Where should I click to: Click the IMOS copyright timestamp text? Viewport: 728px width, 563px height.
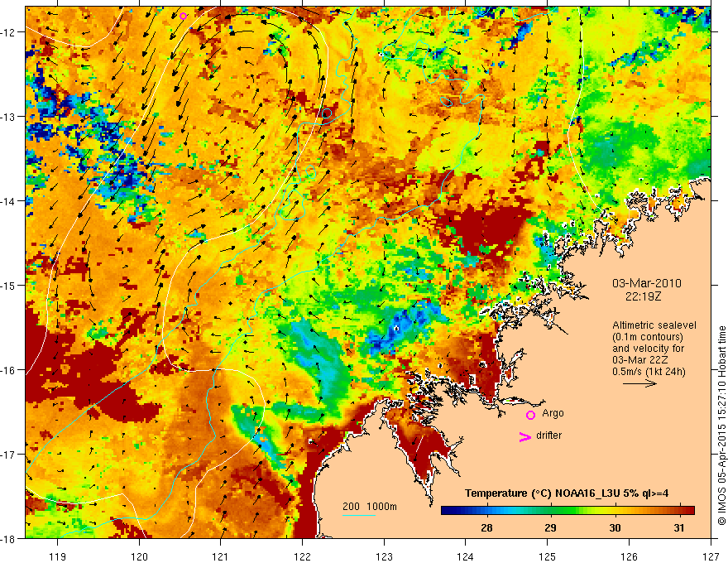pyautogui.click(x=721, y=426)
